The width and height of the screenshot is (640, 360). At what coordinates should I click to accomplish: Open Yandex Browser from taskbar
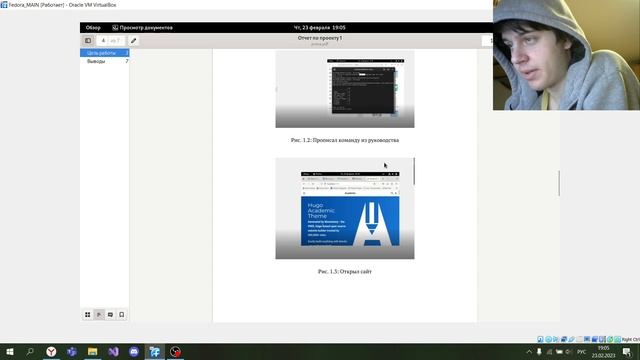click(51, 351)
